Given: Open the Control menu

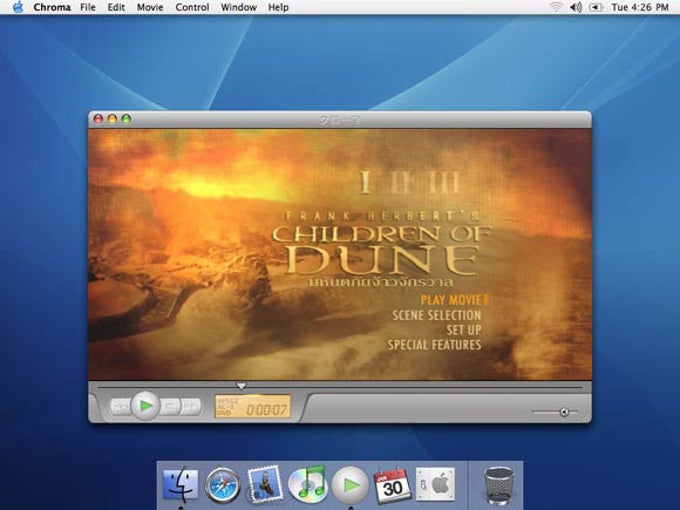Looking at the screenshot, I should 192,7.
